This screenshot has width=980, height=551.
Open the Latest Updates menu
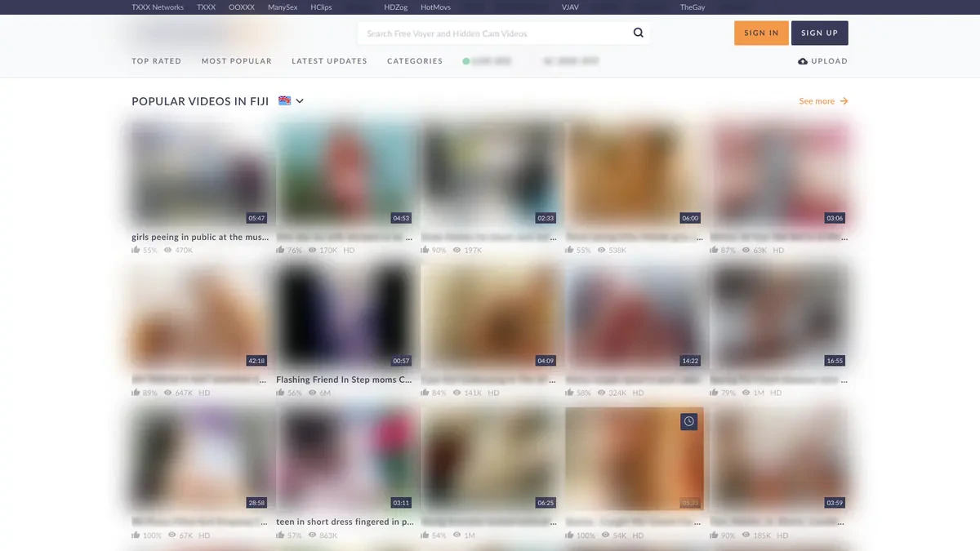point(330,61)
